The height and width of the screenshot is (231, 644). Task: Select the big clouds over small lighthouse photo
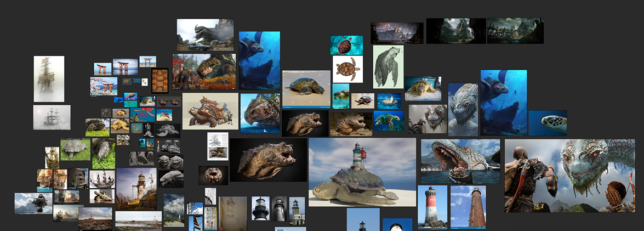coord(174,211)
